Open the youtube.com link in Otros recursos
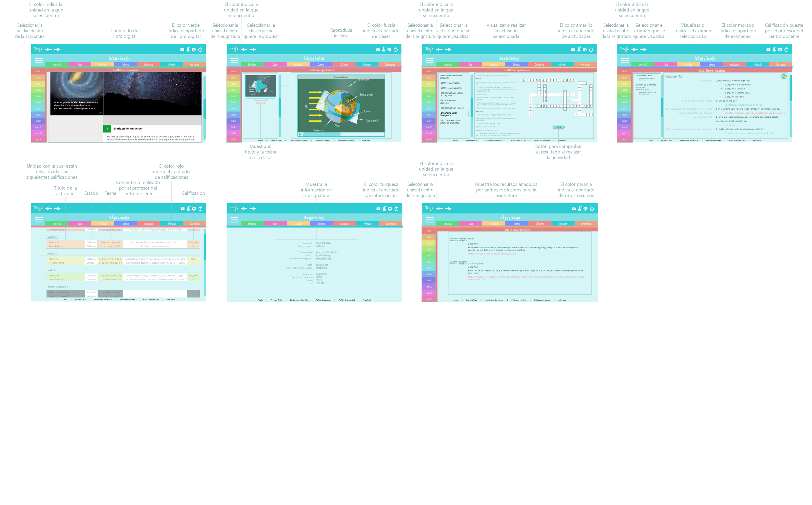The width and height of the screenshot is (812, 505). [492, 254]
